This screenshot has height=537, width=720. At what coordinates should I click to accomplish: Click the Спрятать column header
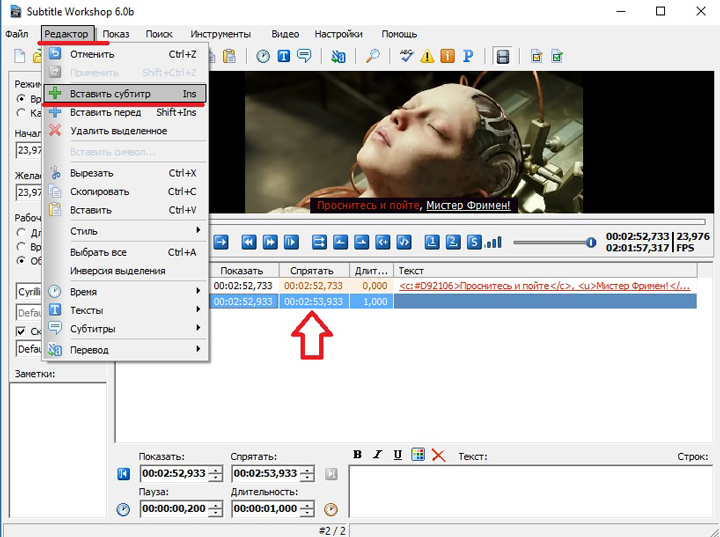point(312,270)
